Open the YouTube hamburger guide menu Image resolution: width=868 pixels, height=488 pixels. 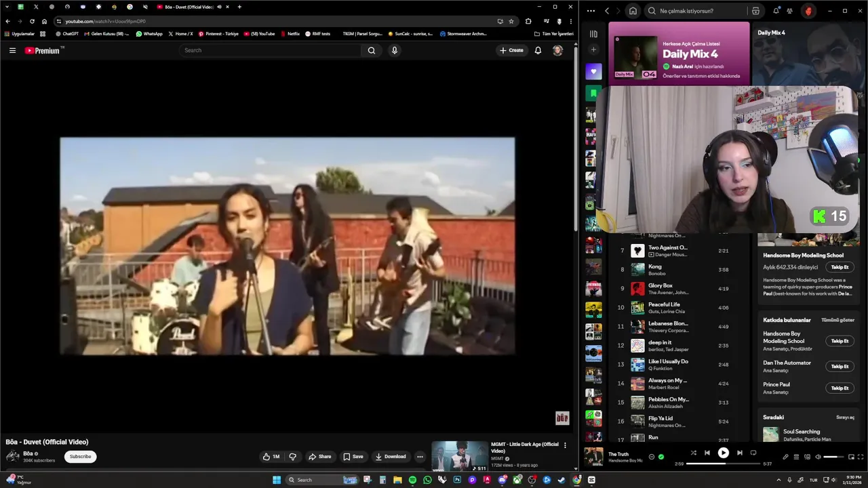coord(12,50)
